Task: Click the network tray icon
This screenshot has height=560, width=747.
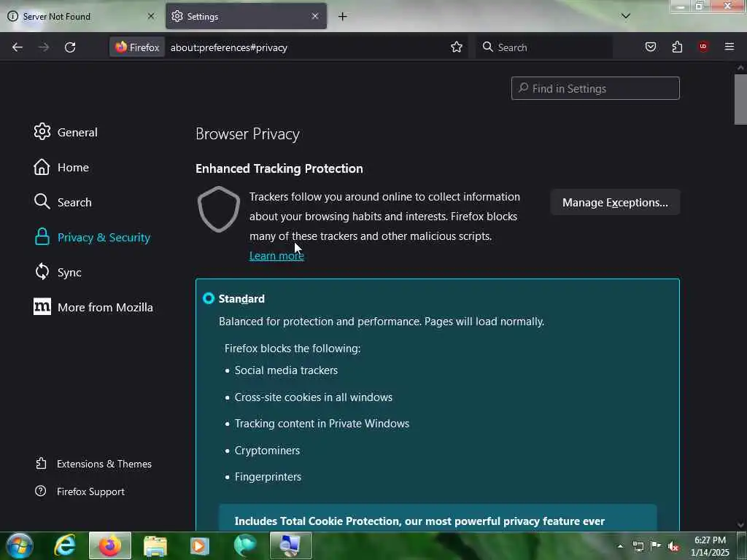Action: (638, 546)
